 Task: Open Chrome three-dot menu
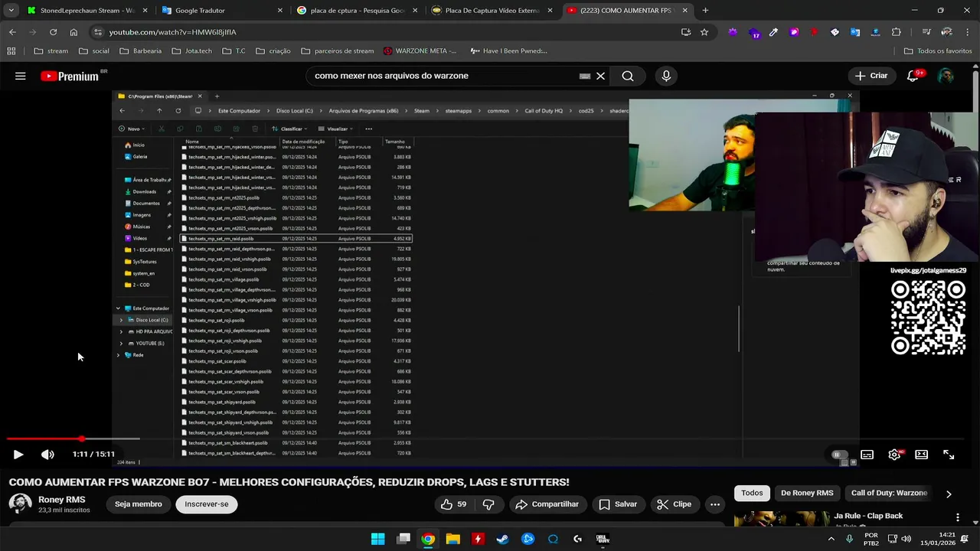point(967,32)
